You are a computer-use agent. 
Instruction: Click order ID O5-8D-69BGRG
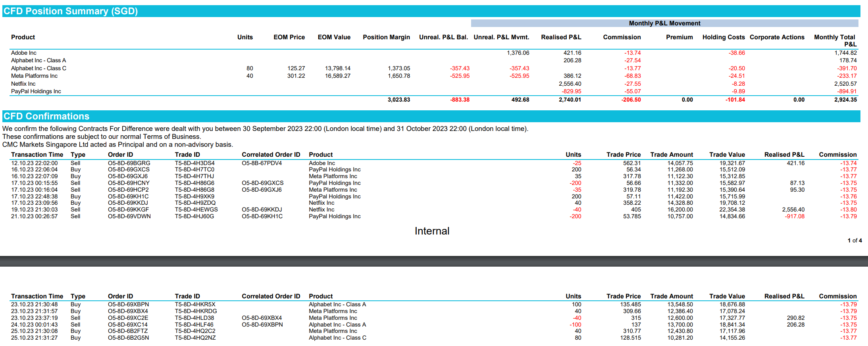point(129,163)
